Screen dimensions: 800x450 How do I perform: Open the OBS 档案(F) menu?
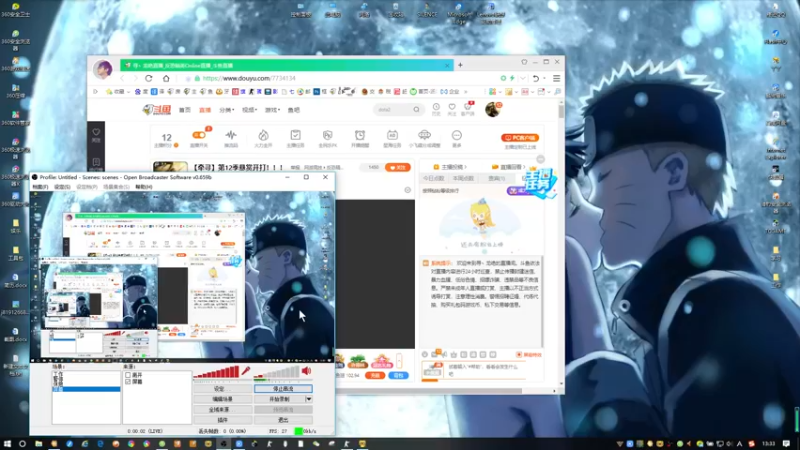(x=40, y=187)
